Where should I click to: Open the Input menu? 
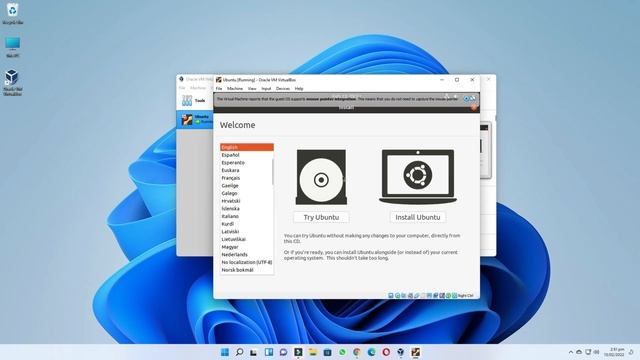266,89
